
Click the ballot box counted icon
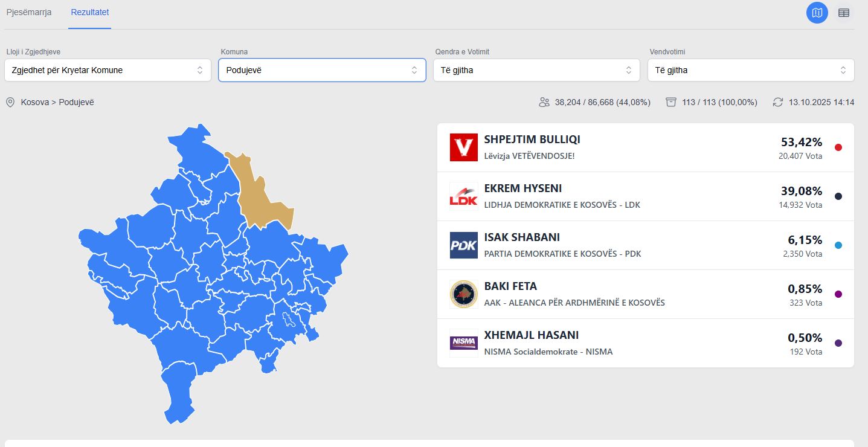(671, 103)
